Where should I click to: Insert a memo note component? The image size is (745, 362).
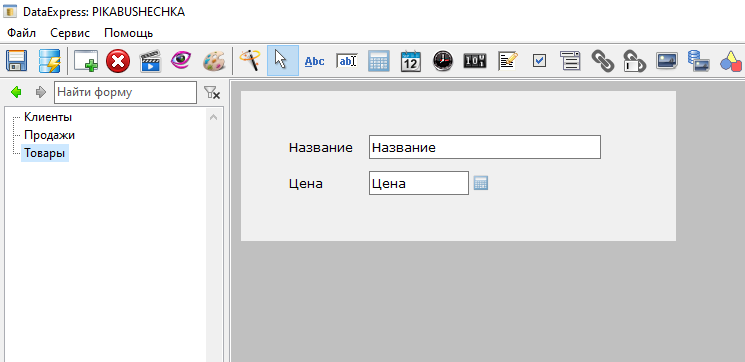point(507,61)
